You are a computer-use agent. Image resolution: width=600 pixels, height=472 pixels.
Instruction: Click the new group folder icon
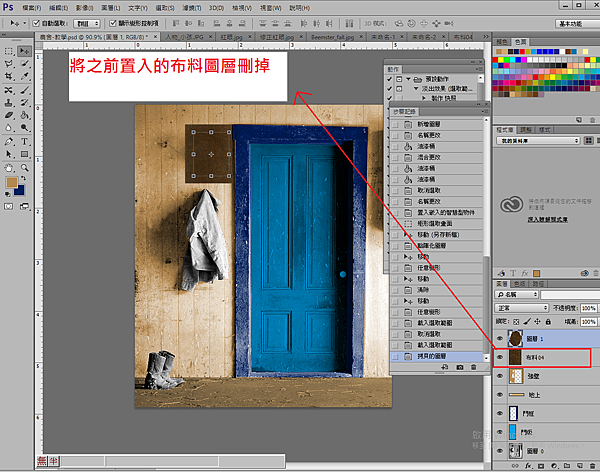[567, 466]
